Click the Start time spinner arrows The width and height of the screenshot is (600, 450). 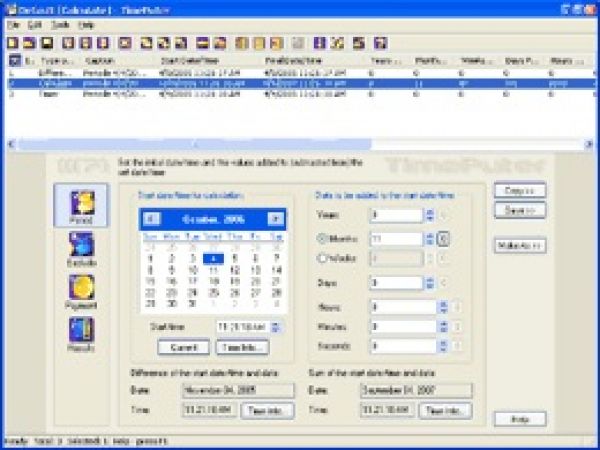pos(275,327)
